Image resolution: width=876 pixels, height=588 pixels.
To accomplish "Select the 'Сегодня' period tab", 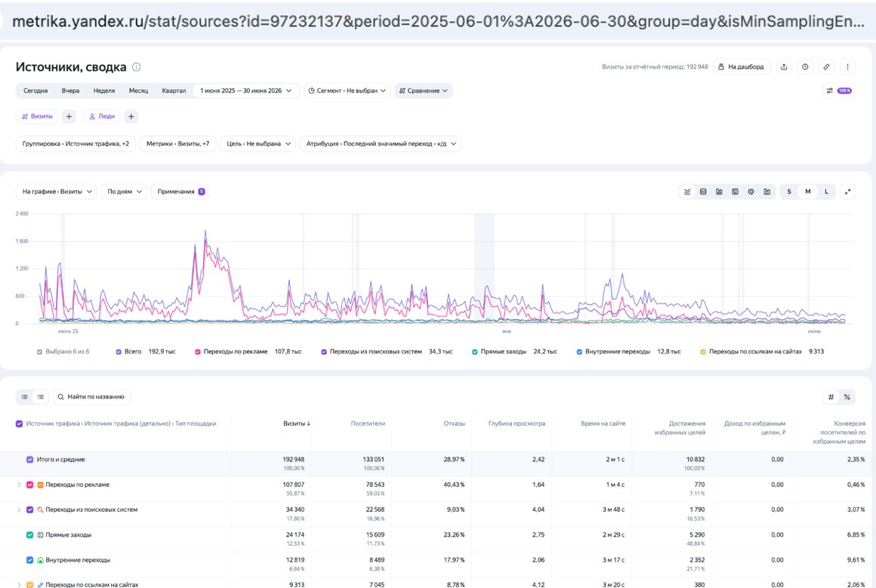I will point(35,91).
